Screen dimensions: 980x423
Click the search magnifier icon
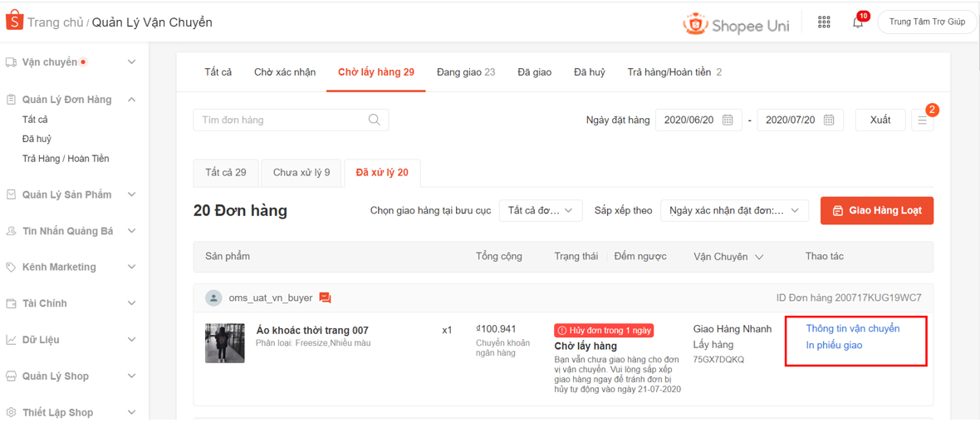375,120
